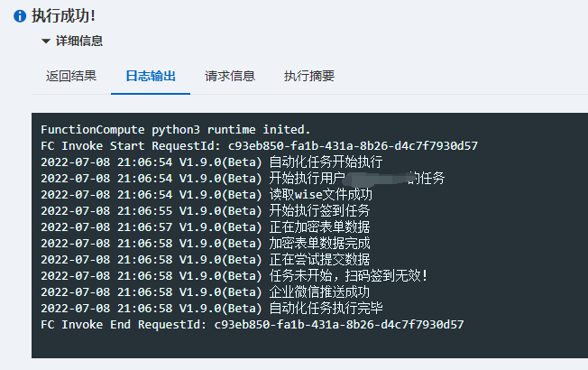Select the 日志输出 tab
This screenshot has height=370, width=588.
coord(151,77)
